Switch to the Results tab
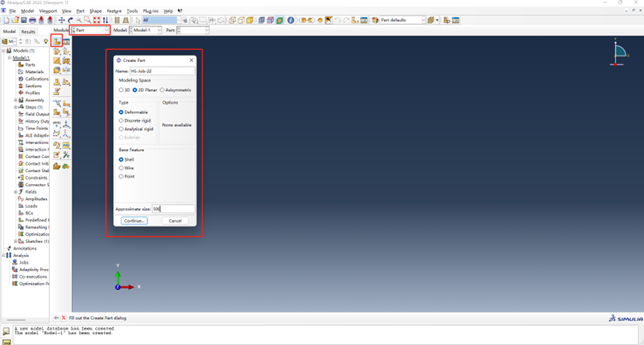This screenshot has width=644, height=345. [x=28, y=31]
